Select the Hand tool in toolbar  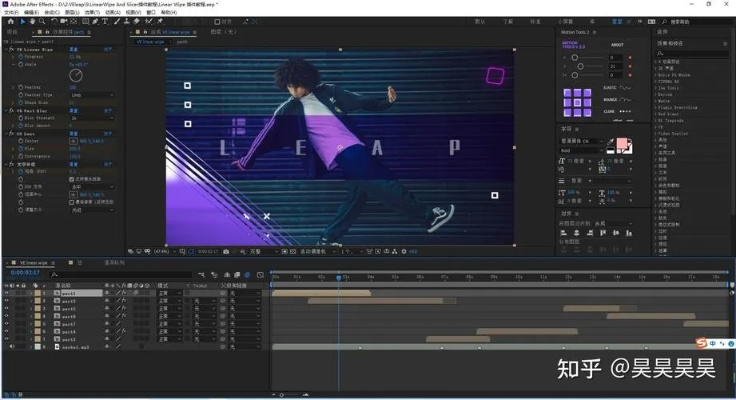[34, 21]
